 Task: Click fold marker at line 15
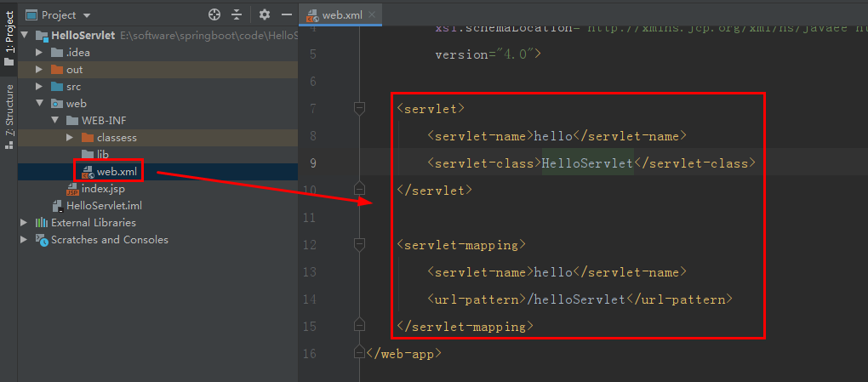359,325
